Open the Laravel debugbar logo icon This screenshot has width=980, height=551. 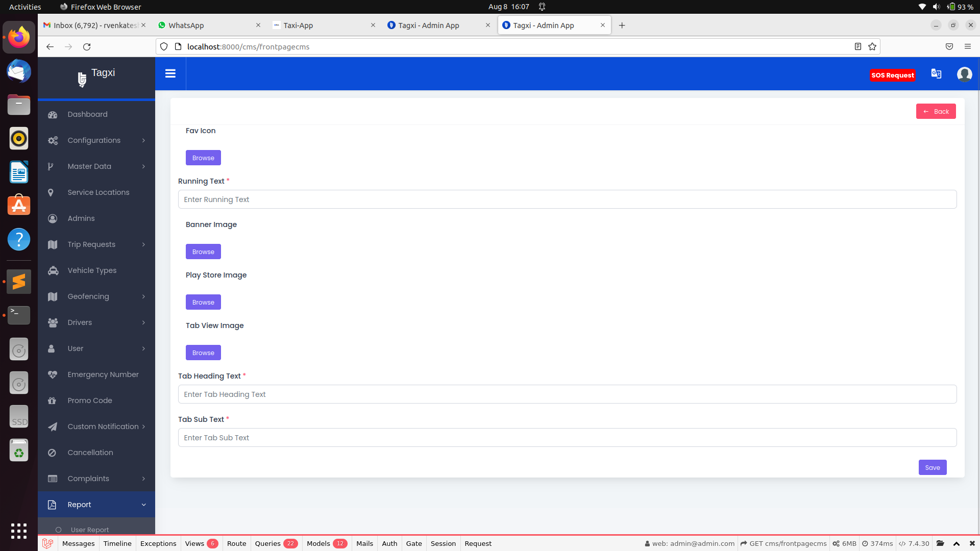[47, 543]
